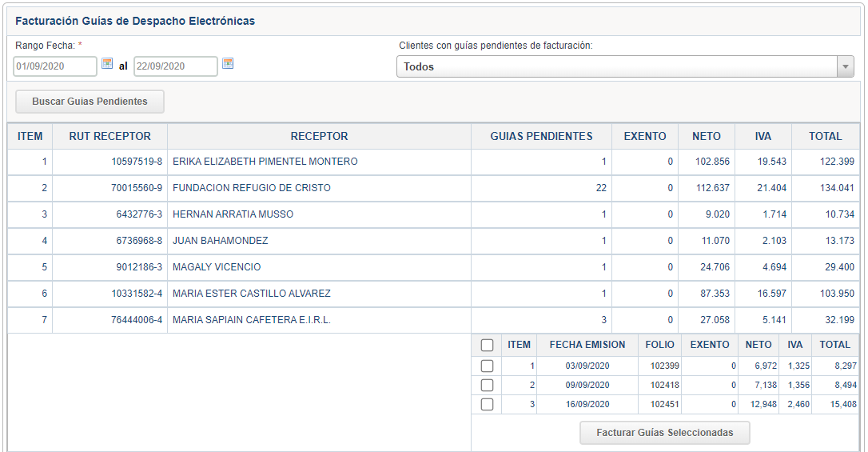The width and height of the screenshot is (868, 452).
Task: Open the start date calendar picker icon
Action: tap(107, 64)
